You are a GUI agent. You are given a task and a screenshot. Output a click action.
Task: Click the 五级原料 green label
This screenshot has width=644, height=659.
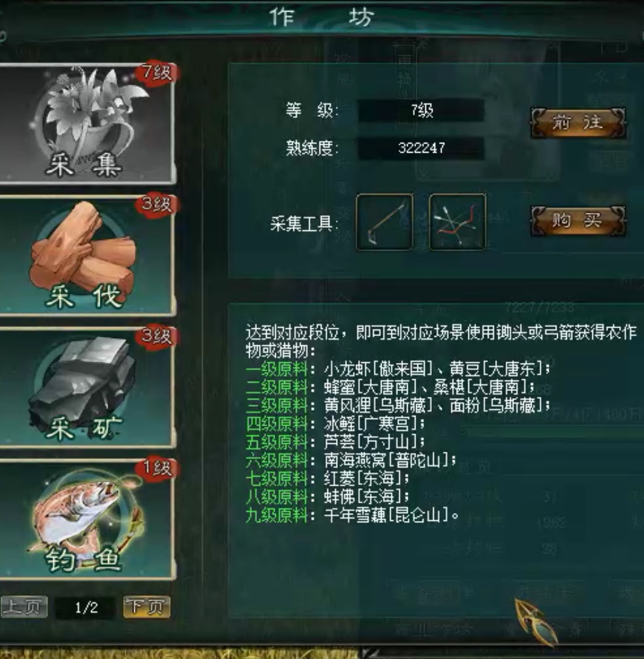[x=277, y=442]
